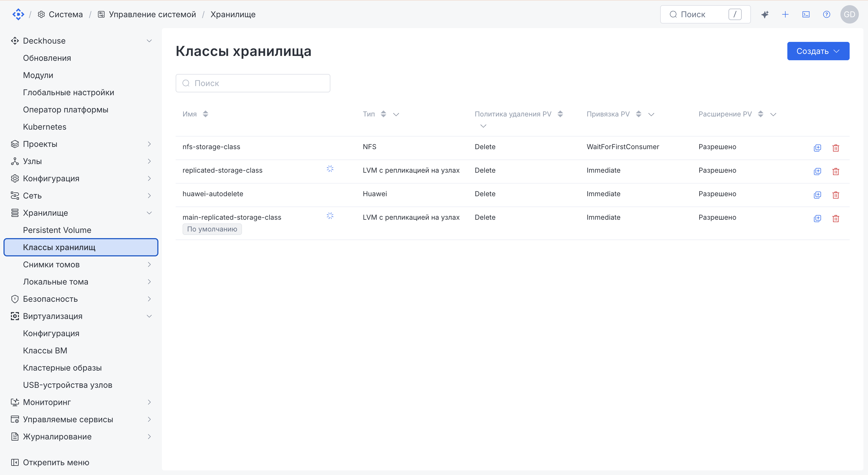This screenshot has height=475, width=868.
Task: Delete the replicated-storage-class row
Action: [836, 171]
